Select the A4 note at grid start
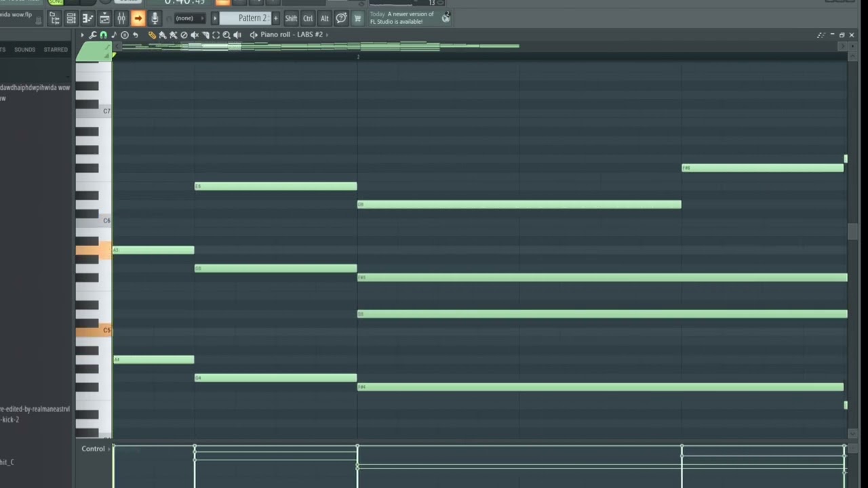Screen dimensions: 868x488 point(154,360)
